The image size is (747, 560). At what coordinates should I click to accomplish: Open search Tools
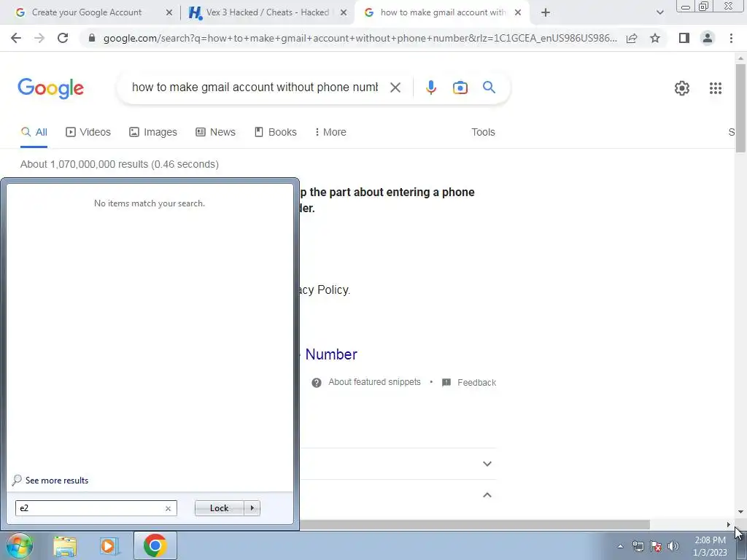point(483,133)
